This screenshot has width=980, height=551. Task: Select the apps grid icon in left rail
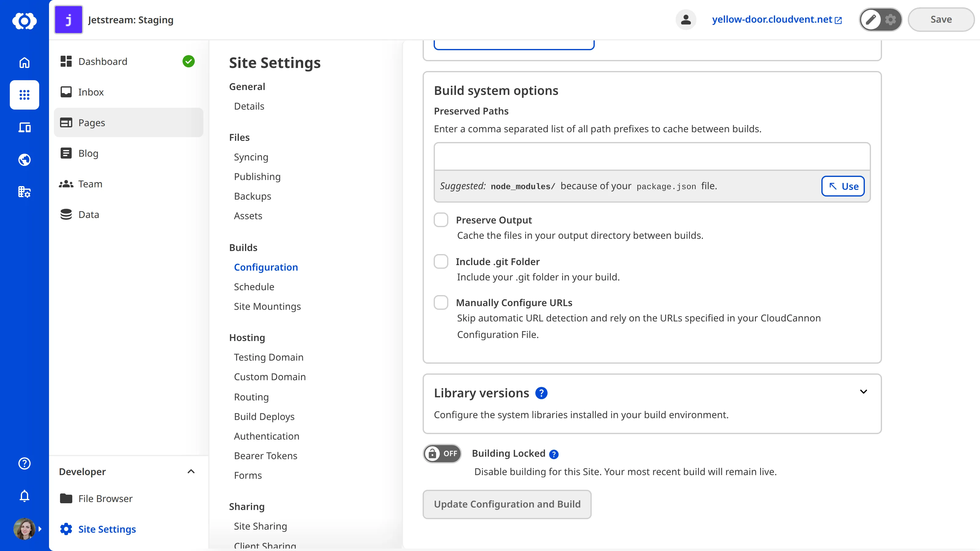[24, 95]
